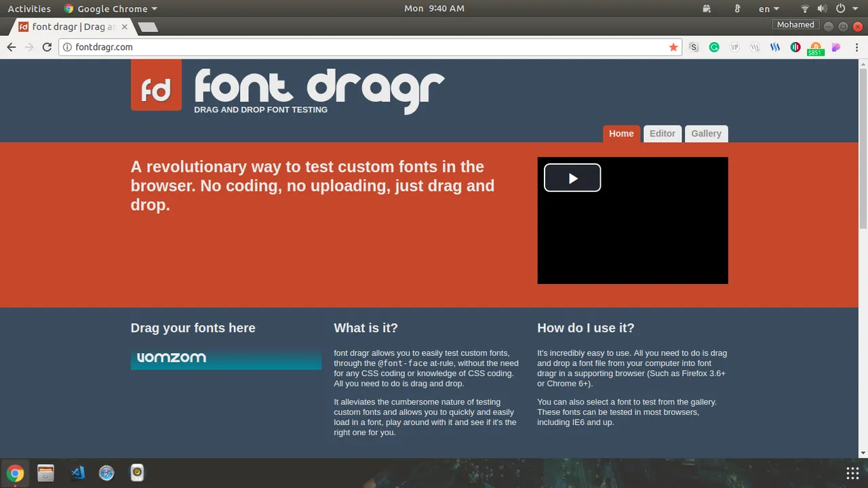868x488 pixels.
Task: Play the demo video
Action: pos(572,178)
